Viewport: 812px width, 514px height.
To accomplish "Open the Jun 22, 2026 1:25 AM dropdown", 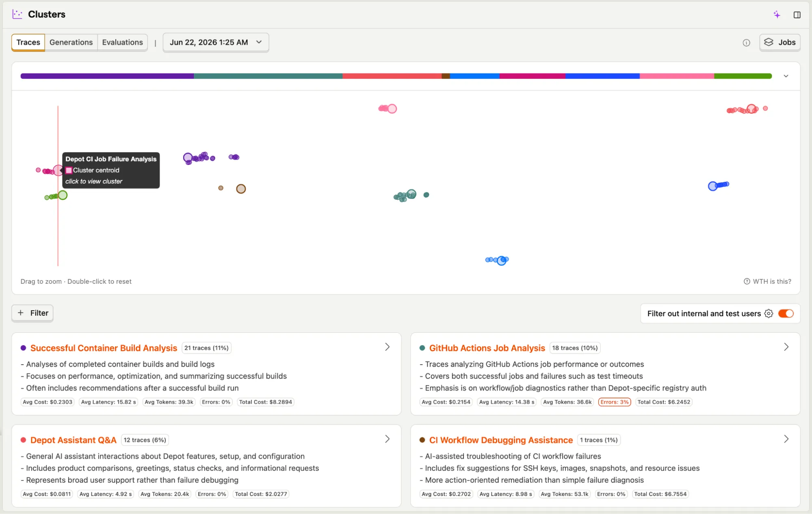I will pyautogui.click(x=216, y=42).
